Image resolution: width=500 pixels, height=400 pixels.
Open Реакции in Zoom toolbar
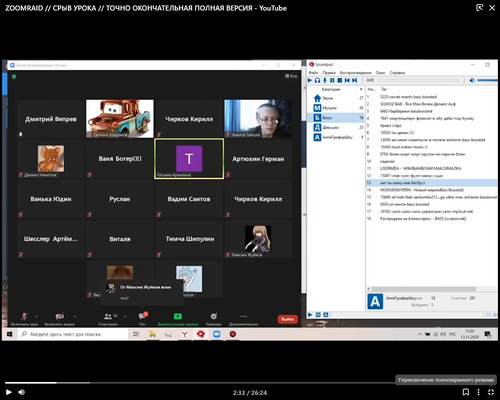pyautogui.click(x=213, y=319)
